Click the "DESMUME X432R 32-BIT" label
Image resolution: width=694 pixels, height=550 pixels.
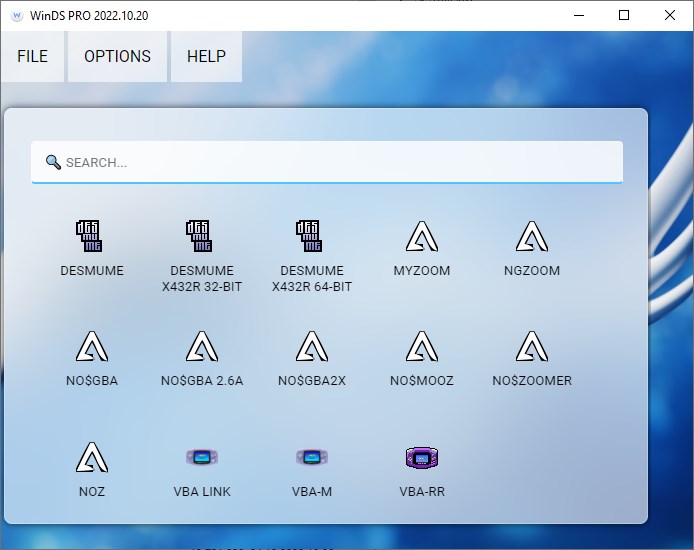click(202, 279)
